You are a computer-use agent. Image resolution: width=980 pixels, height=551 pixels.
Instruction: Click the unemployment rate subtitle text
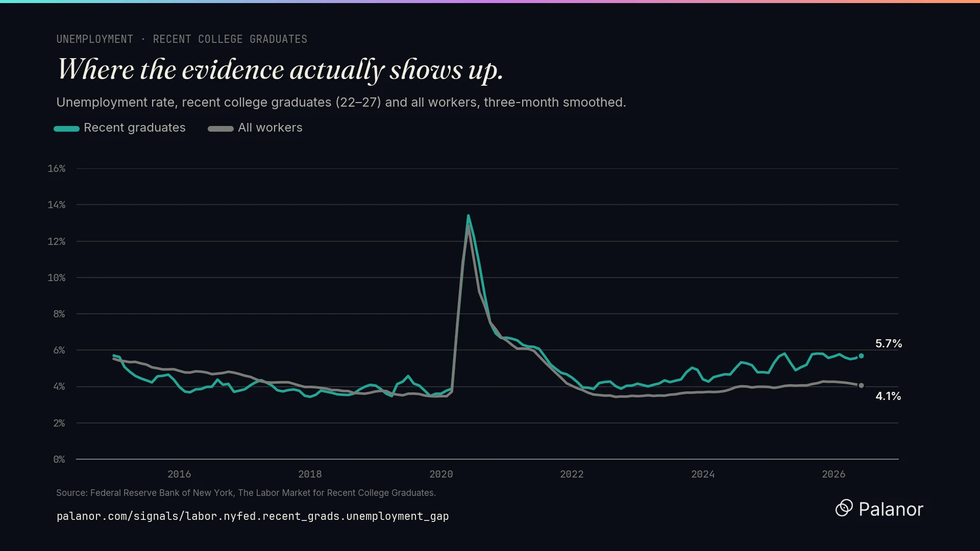tap(341, 103)
